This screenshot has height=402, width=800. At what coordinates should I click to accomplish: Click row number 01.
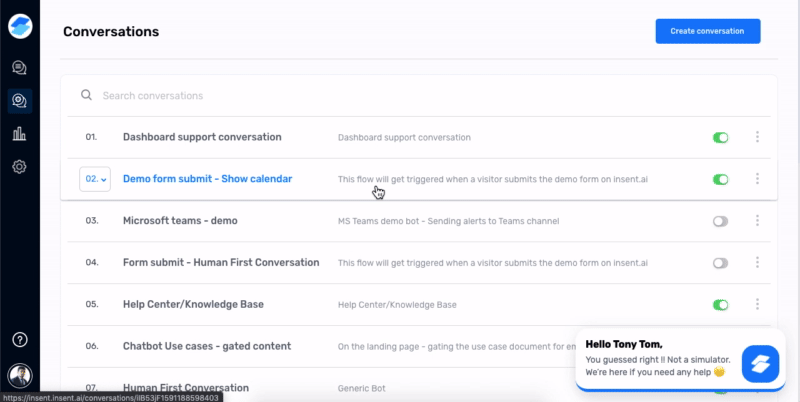click(91, 137)
